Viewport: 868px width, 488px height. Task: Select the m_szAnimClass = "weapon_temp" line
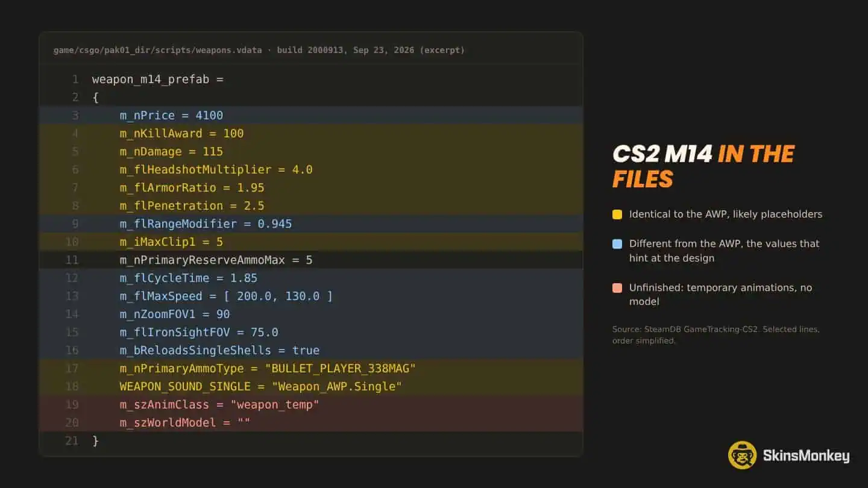311,405
